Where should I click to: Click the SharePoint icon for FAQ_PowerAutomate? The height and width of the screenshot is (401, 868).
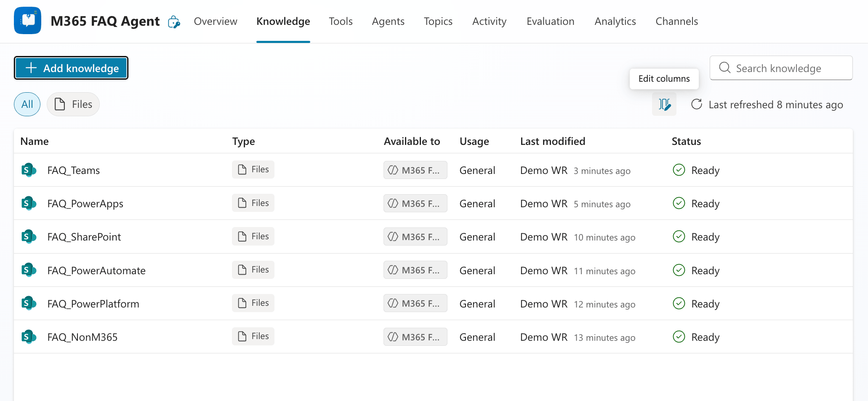pos(29,270)
